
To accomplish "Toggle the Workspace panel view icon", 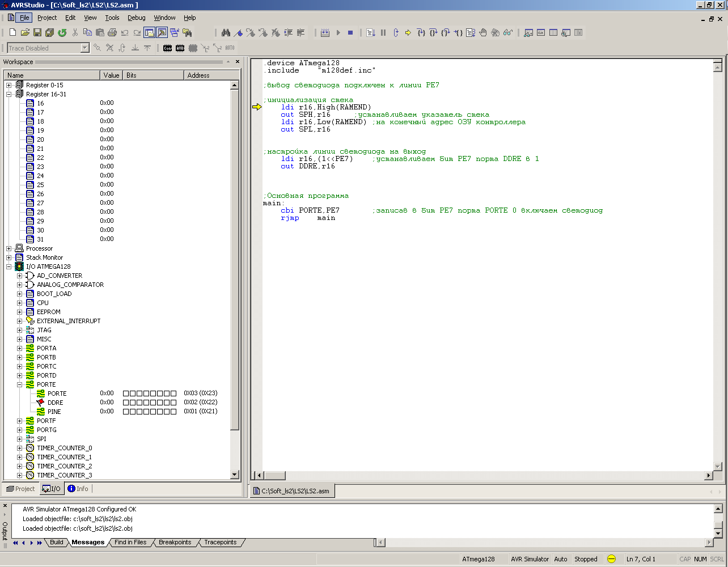I will tap(149, 32).
